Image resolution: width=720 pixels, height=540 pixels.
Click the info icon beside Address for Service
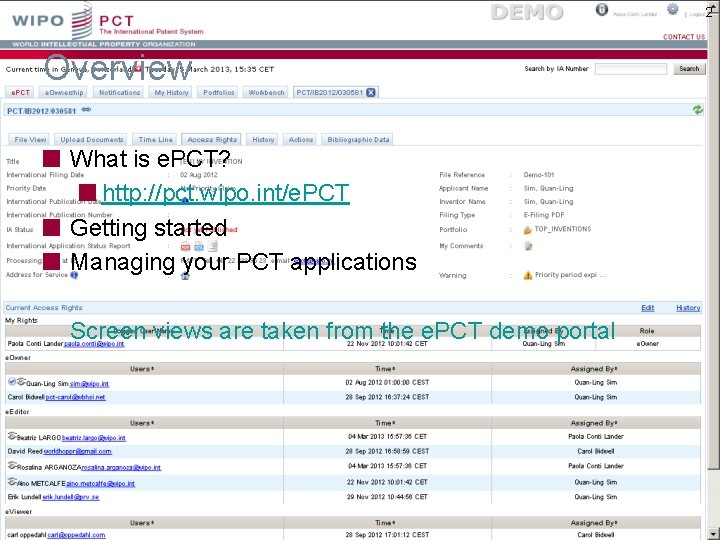pos(74,275)
